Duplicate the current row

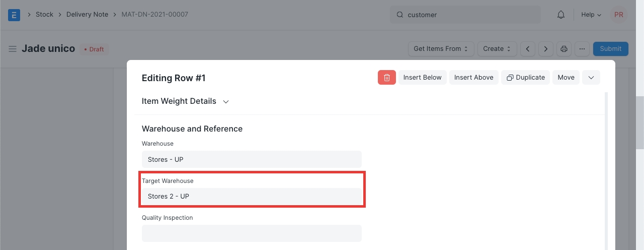(525, 77)
